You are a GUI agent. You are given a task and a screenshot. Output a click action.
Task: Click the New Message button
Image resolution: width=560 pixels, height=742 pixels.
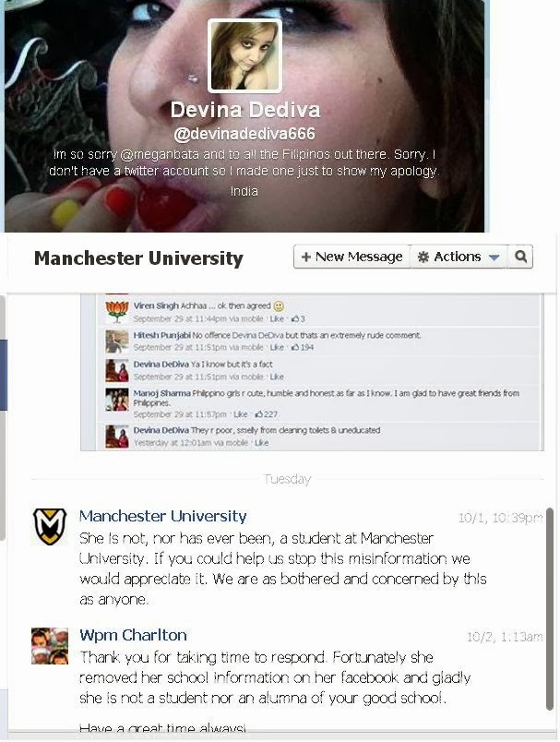point(351,257)
